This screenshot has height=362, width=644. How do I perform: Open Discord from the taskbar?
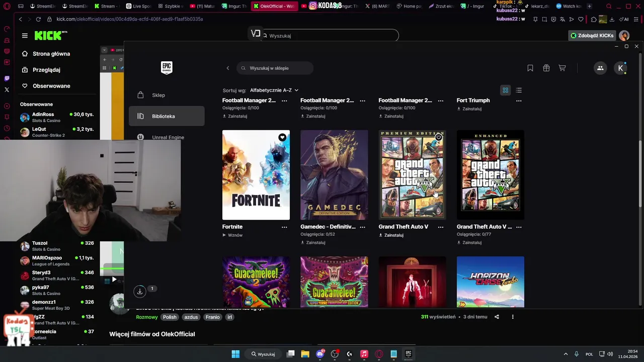[320, 354]
